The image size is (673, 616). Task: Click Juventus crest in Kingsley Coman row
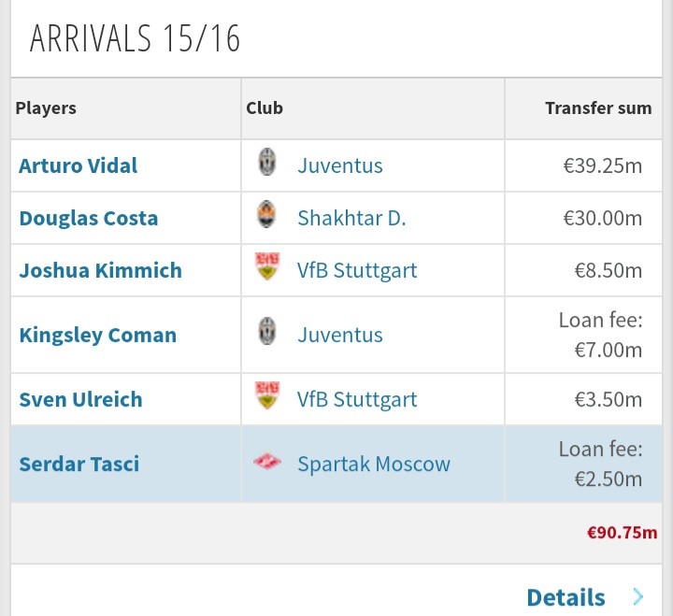coord(267,333)
